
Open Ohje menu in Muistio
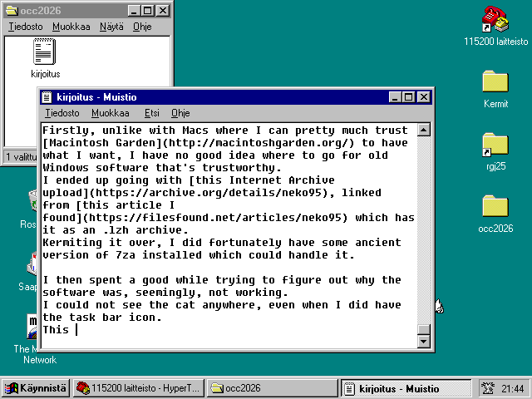pos(180,113)
